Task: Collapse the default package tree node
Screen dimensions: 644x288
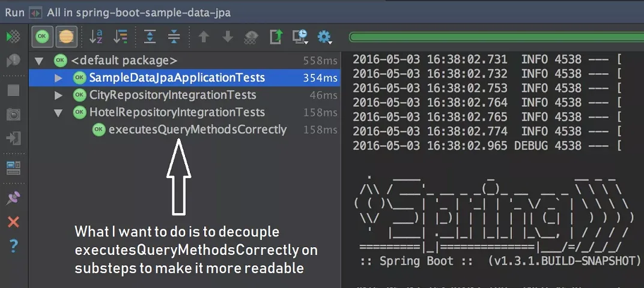Action: coord(39,61)
